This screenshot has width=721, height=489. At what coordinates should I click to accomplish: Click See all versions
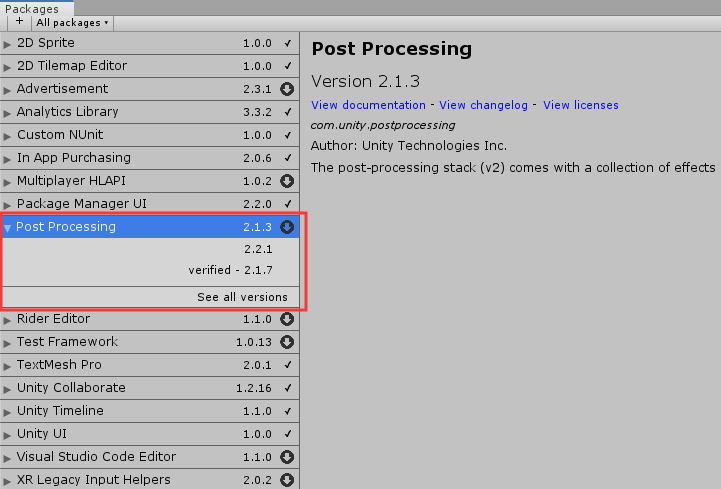[242, 297]
